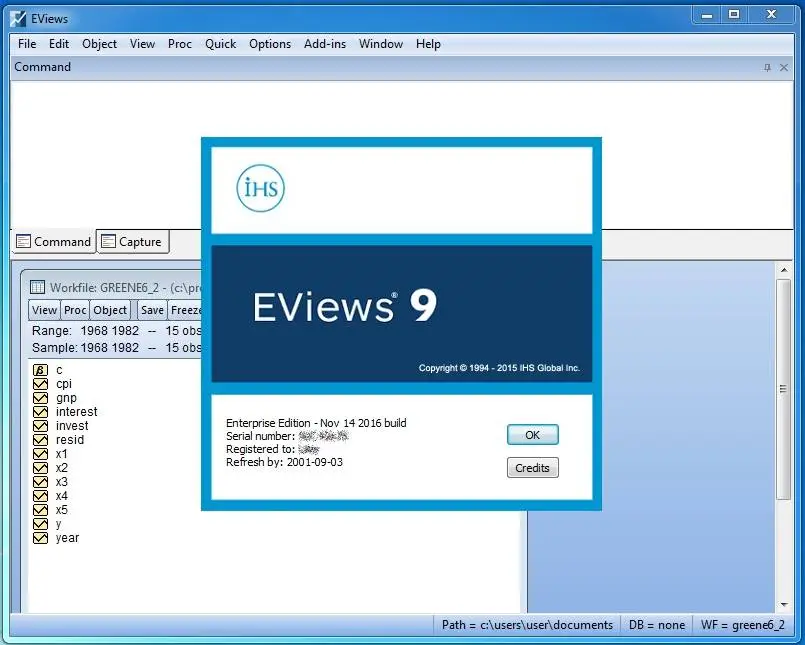Select the series icon next to x1

(40, 454)
